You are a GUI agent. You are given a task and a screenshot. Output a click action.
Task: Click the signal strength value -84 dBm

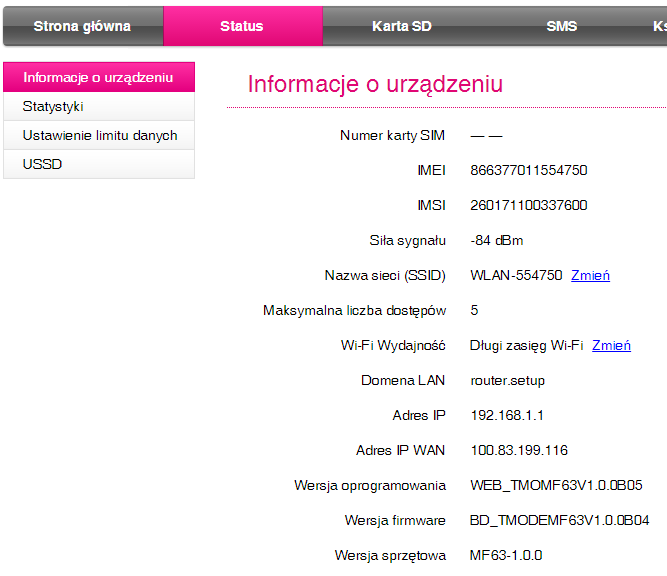click(496, 240)
